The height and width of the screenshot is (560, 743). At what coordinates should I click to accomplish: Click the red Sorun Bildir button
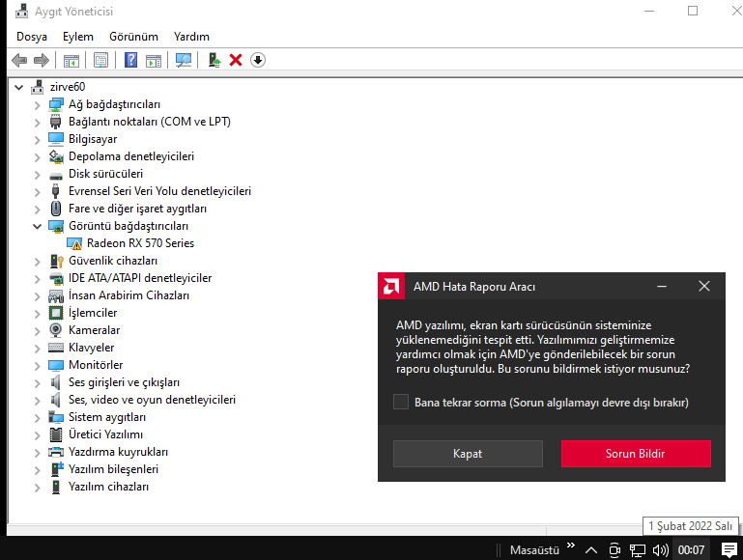click(636, 454)
